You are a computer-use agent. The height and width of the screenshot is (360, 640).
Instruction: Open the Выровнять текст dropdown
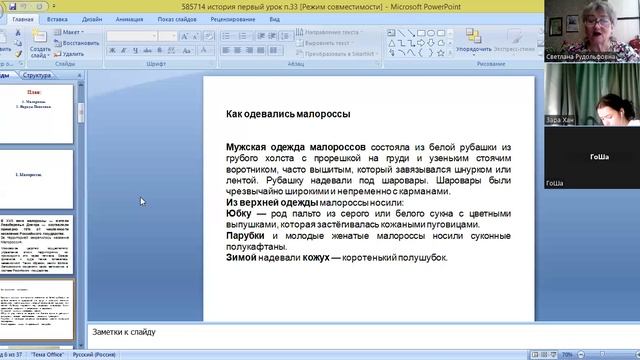point(325,43)
